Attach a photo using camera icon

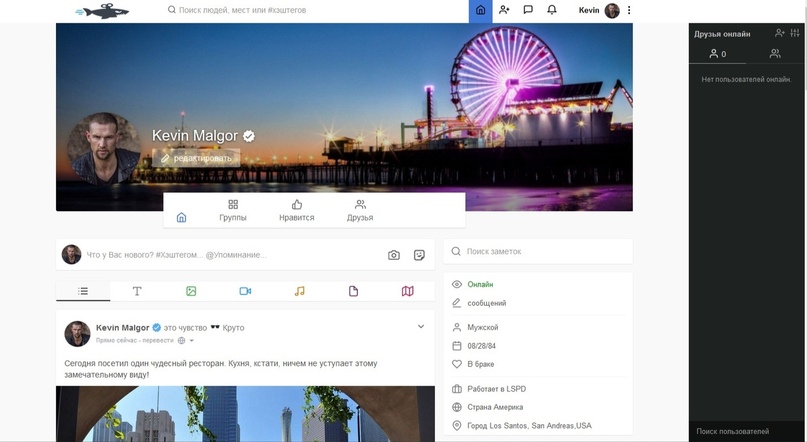[x=394, y=255]
